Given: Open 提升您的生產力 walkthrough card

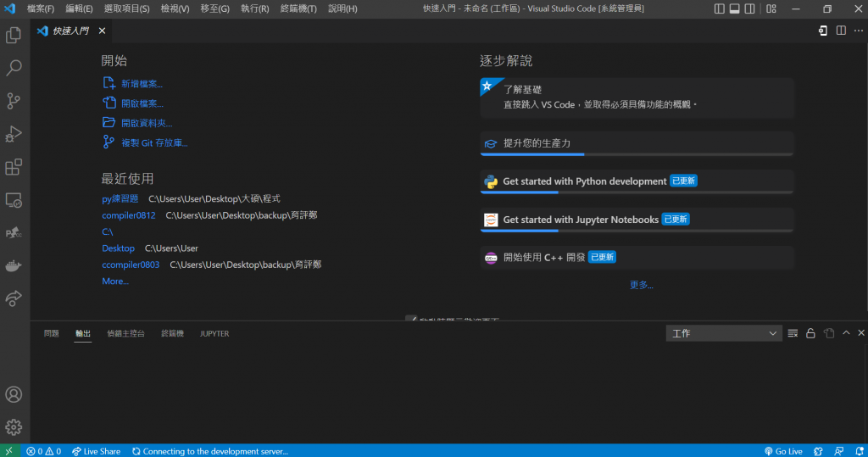Looking at the screenshot, I should (637, 143).
